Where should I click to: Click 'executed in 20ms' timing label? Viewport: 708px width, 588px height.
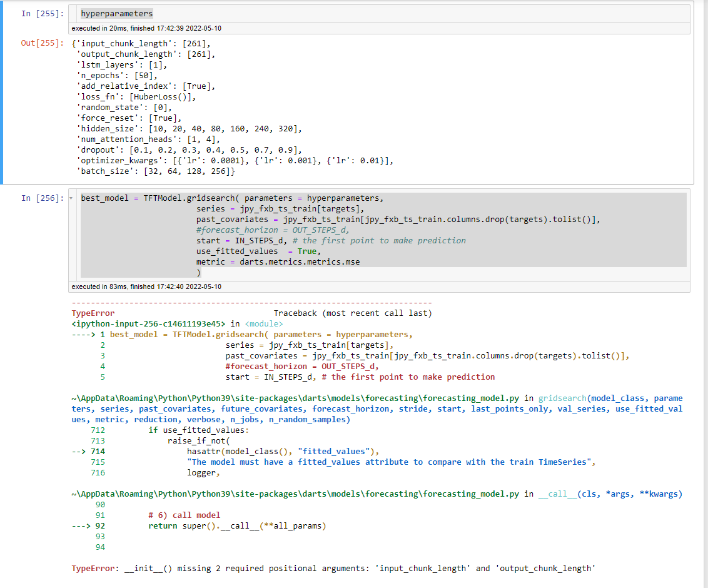point(146,28)
